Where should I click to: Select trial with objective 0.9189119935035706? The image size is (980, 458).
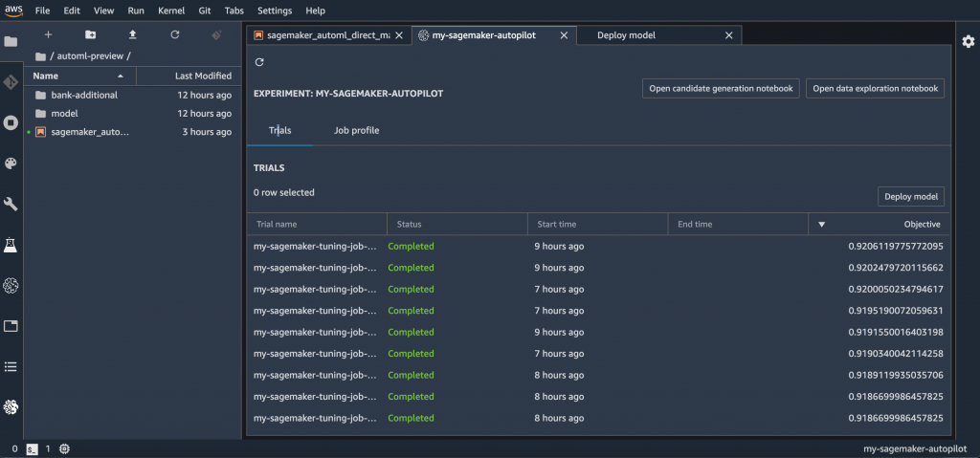pyautogui.click(x=598, y=375)
